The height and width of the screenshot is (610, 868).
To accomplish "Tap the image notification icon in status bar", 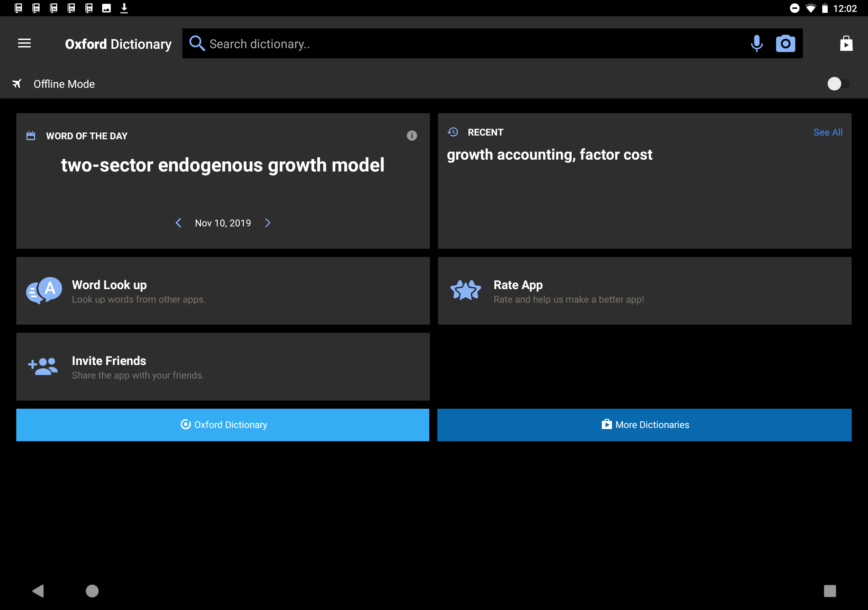I will click(x=106, y=8).
